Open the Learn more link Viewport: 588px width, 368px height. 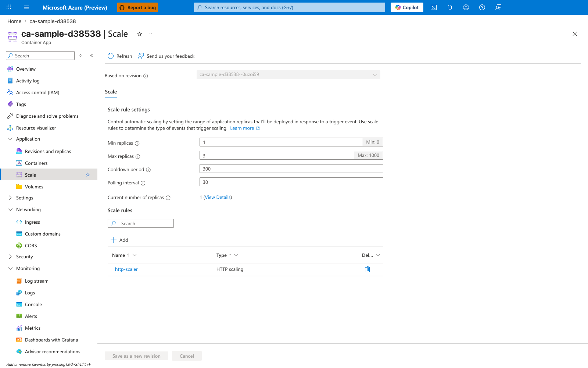coord(245,128)
